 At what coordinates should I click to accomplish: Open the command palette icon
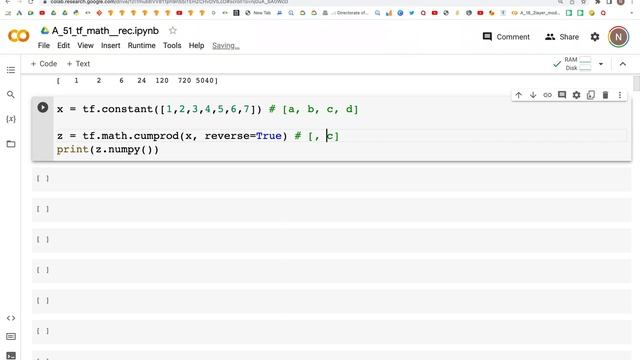11,337
